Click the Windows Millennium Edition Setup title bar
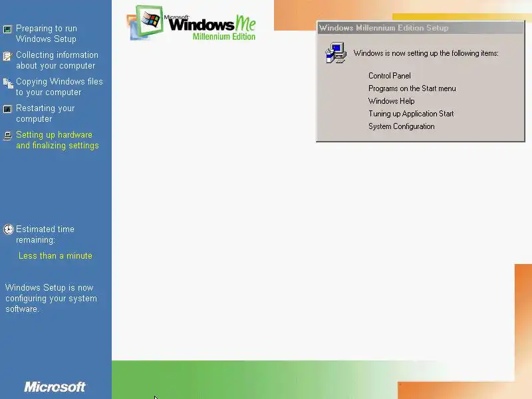The image size is (532, 399). [x=420, y=28]
